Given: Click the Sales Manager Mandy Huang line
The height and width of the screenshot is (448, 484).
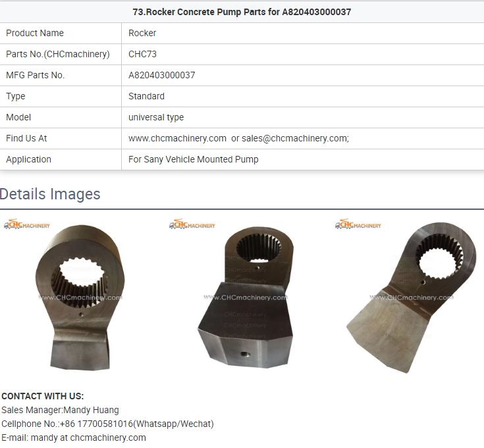Looking at the screenshot, I should pyautogui.click(x=60, y=410).
